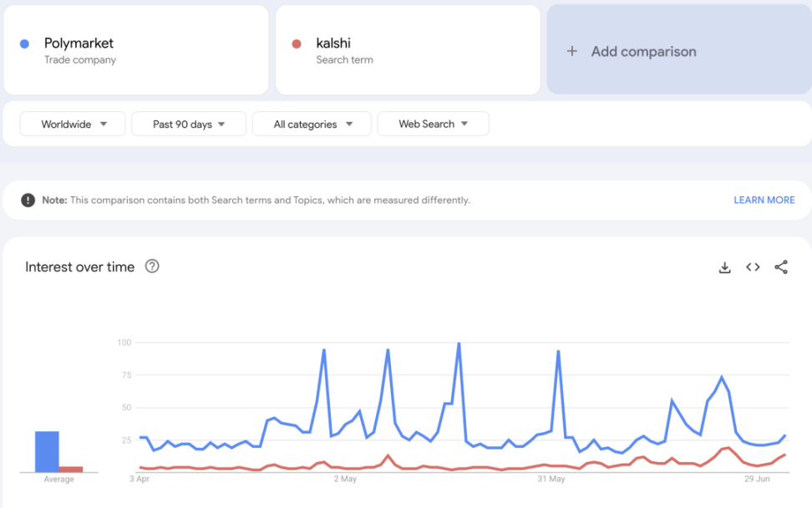The width and height of the screenshot is (812, 508).
Task: Download the Interest over time data
Action: pos(724,267)
